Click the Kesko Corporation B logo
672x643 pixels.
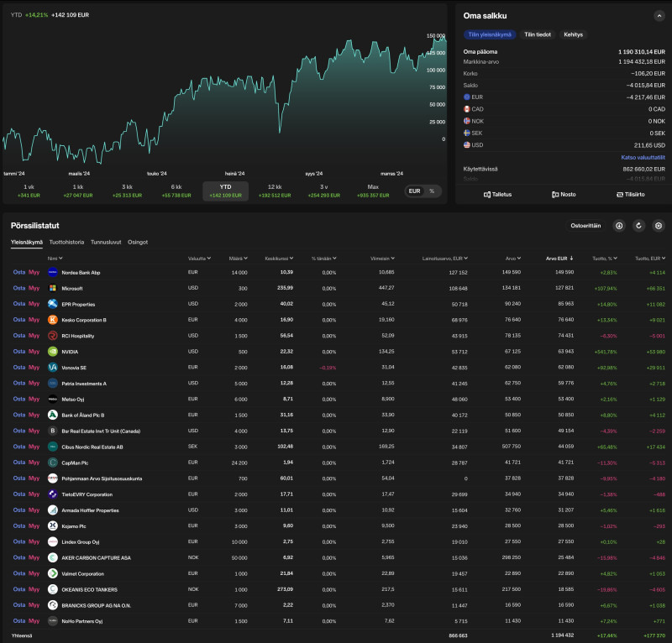click(53, 320)
